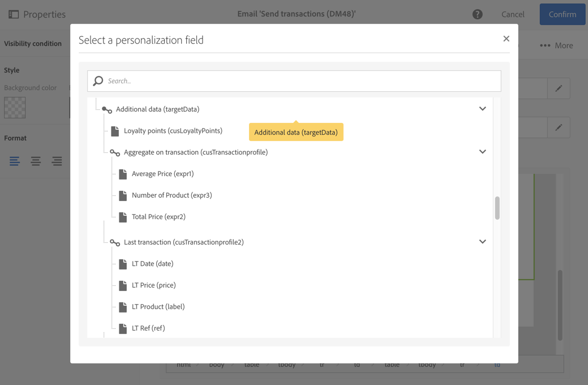
Task: Collapse Additional data (targetData) node
Action: tap(482, 109)
